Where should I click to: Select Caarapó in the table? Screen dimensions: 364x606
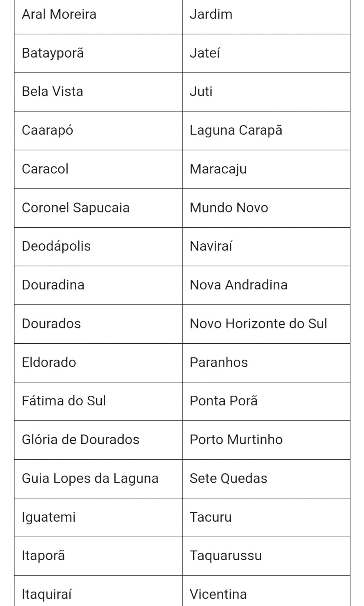point(48,130)
